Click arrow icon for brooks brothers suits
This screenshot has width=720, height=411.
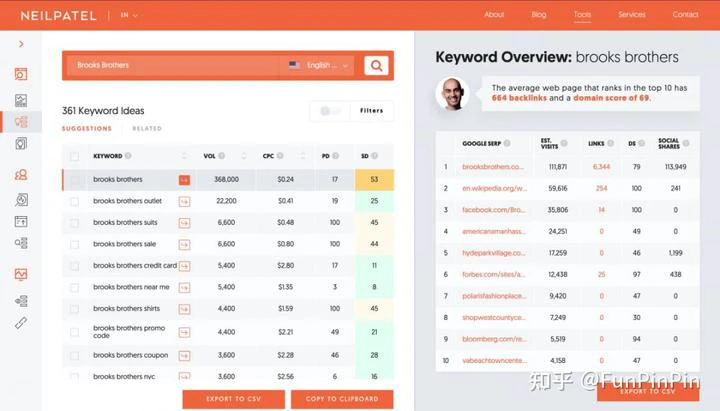(x=184, y=223)
